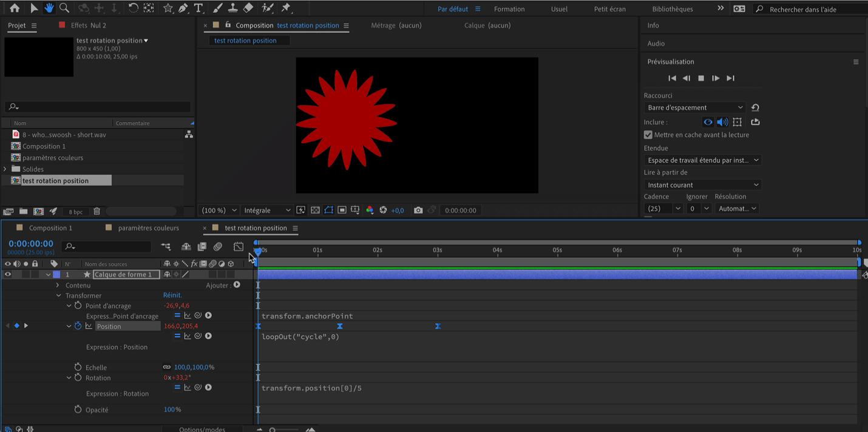Click the Home icon

pyautogui.click(x=15, y=8)
